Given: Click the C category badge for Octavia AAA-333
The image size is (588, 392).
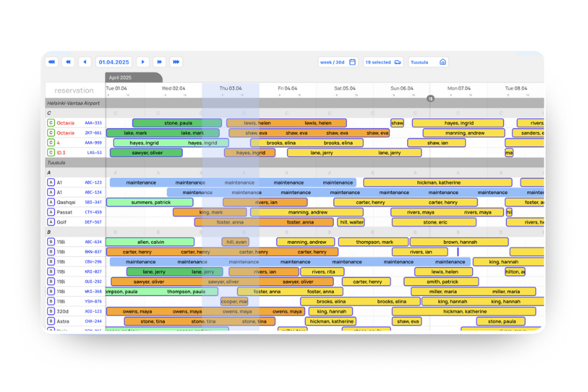Looking at the screenshot, I should (x=50, y=123).
